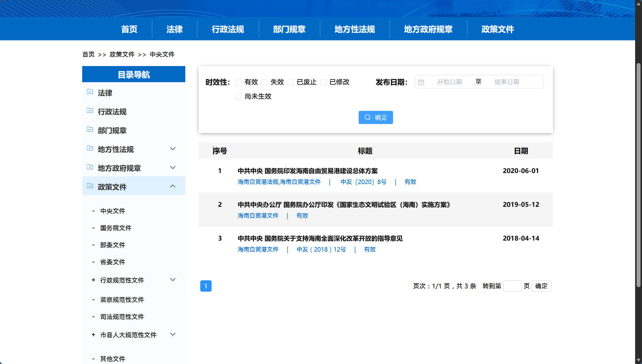Viewport: 642px width, 364px height.
Task: Check the 有效 validity checkbox
Action: pyautogui.click(x=239, y=82)
